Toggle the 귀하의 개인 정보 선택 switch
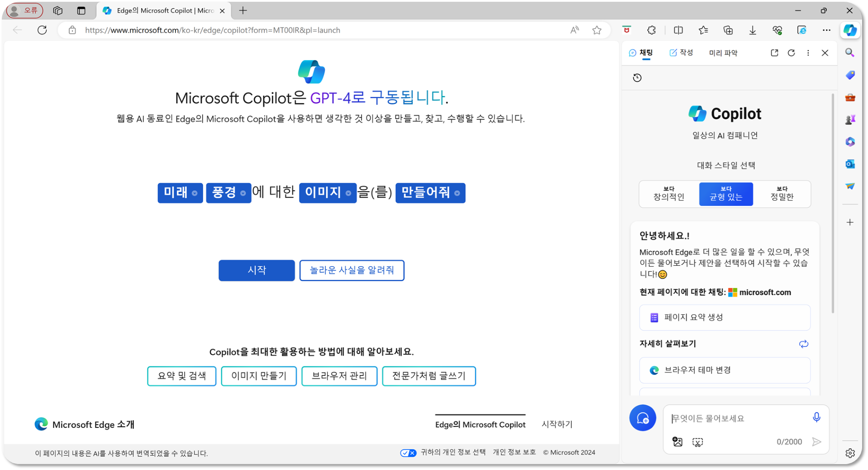868x470 pixels. coord(408,453)
